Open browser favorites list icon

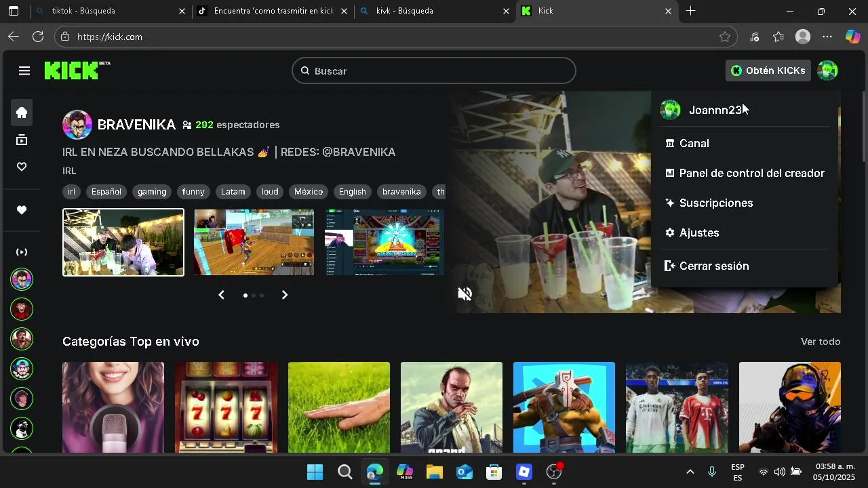click(778, 37)
